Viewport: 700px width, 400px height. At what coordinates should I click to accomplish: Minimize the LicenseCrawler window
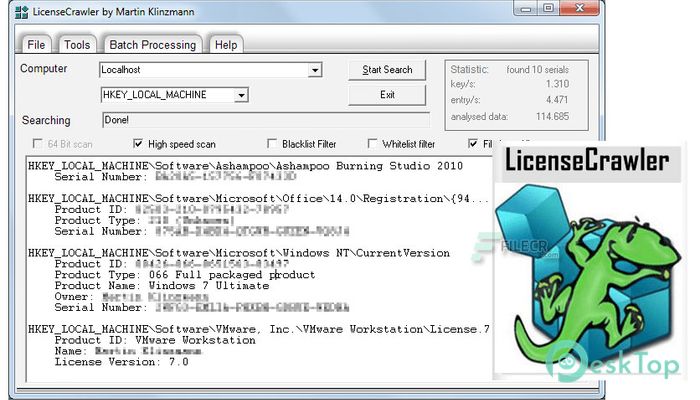(526, 8)
